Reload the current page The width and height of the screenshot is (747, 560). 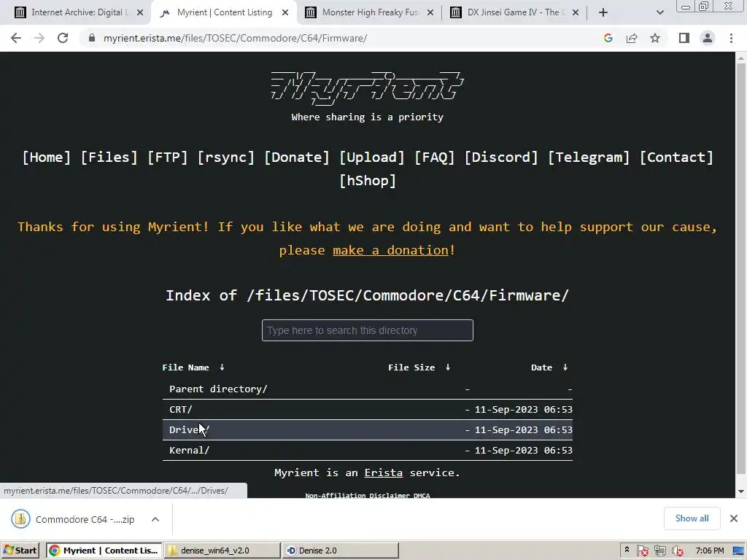click(x=63, y=38)
